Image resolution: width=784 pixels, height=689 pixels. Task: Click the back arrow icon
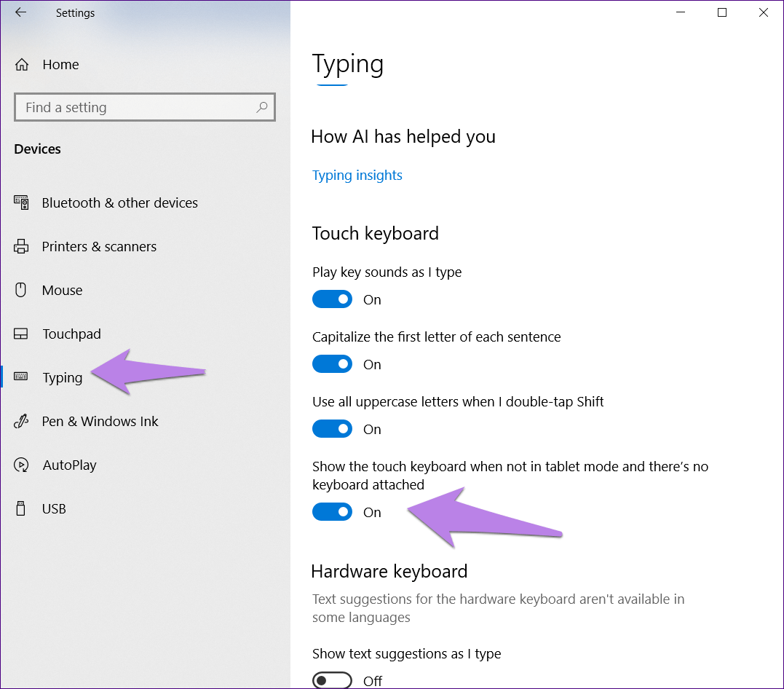tap(20, 12)
